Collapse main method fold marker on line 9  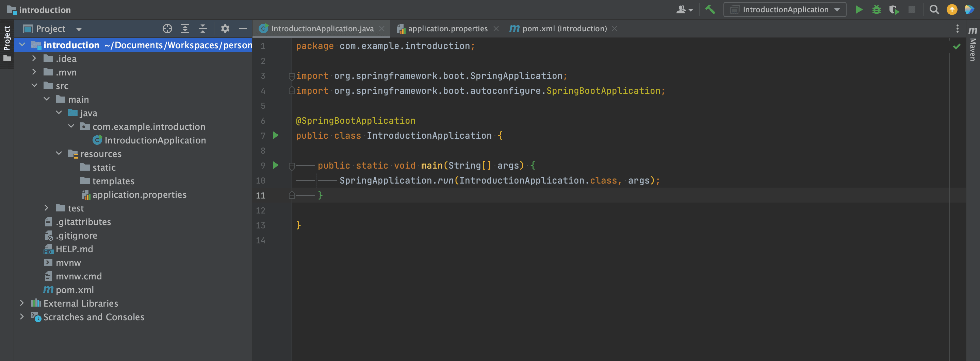point(292,166)
